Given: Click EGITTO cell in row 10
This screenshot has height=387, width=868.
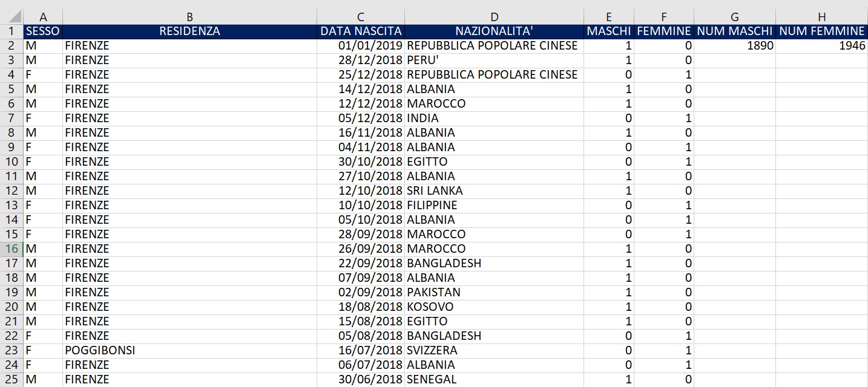Looking at the screenshot, I should point(494,161).
